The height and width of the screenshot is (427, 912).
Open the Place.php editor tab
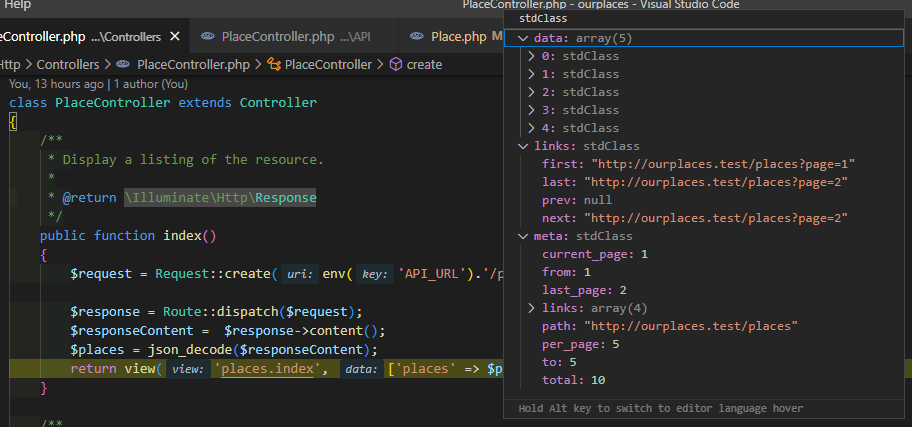click(451, 37)
